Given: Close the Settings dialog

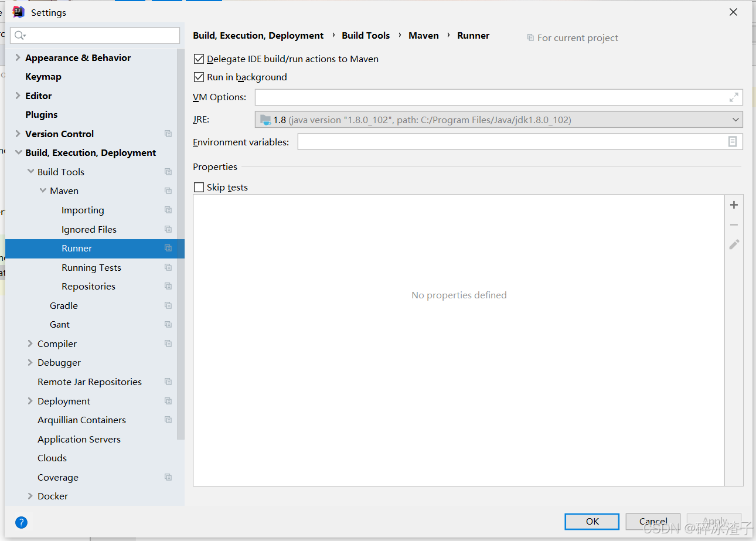Looking at the screenshot, I should point(733,12).
